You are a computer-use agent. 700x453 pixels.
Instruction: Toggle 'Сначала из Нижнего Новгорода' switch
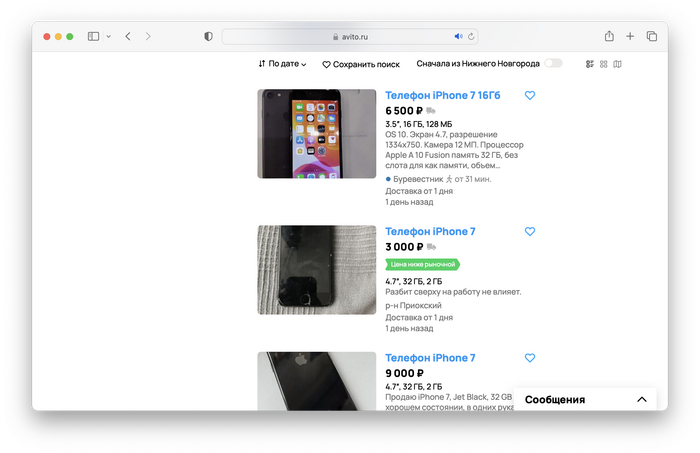(553, 63)
